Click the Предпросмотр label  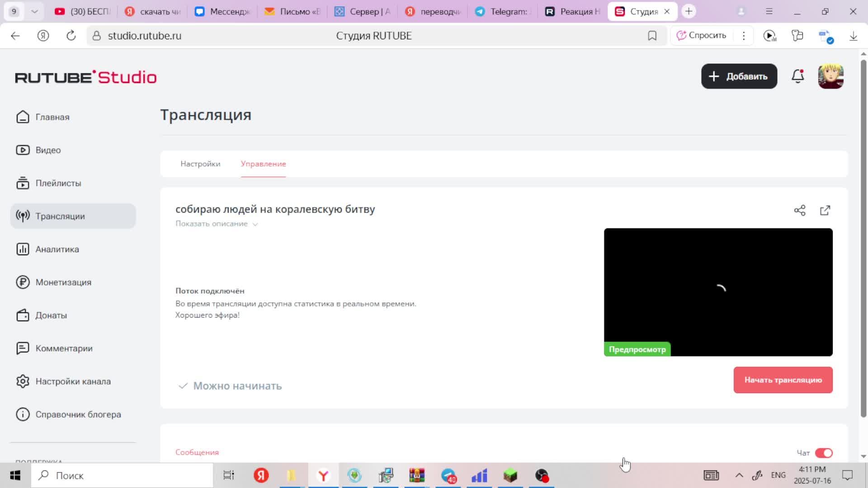637,349
